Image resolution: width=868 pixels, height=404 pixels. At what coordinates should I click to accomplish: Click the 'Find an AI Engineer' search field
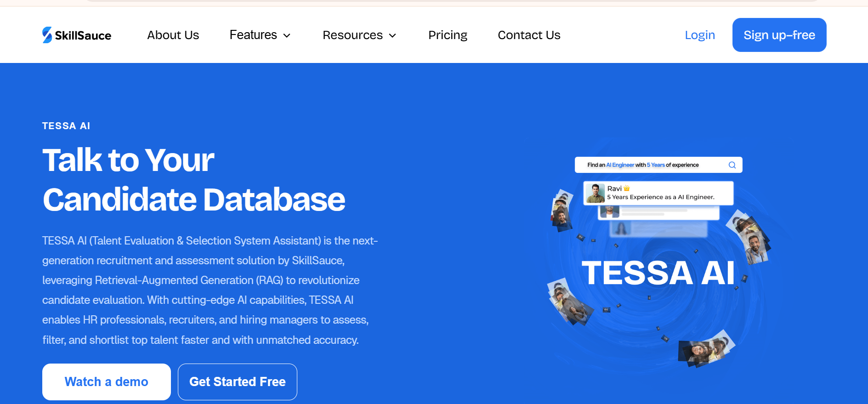(x=658, y=165)
